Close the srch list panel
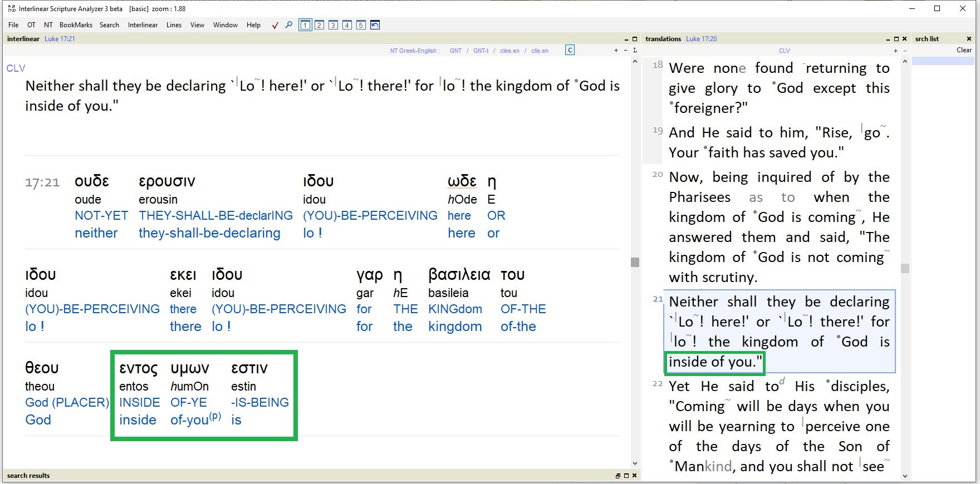 [969, 39]
